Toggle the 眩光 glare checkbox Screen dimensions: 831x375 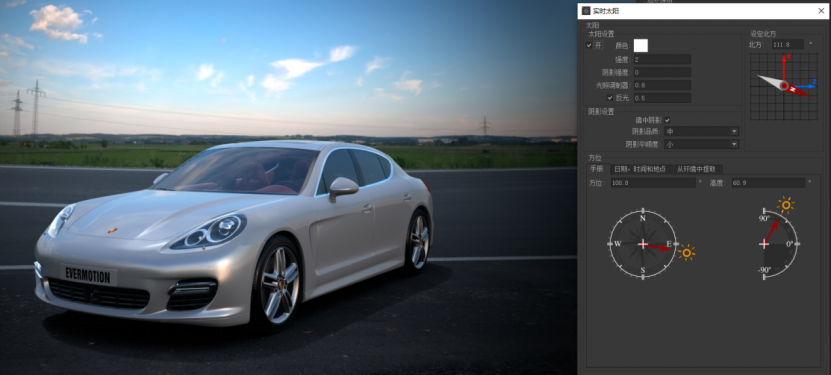pos(609,98)
